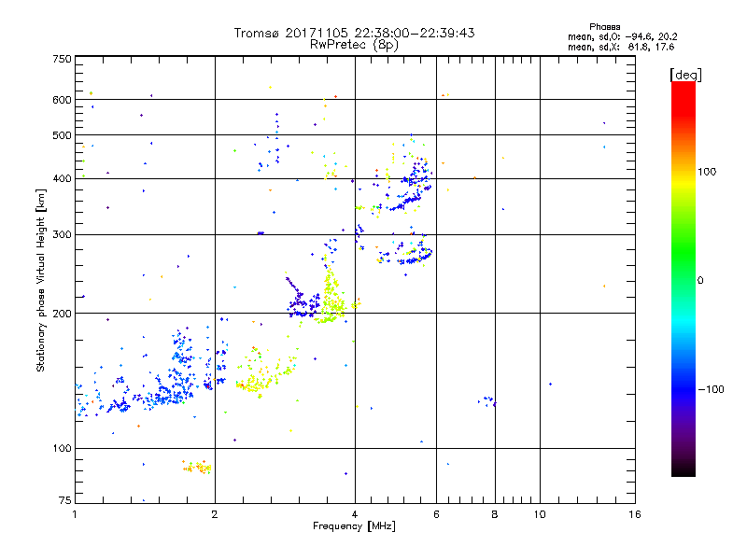Screen dimensions: 747x560
Task: Click the '[deg]' colorbar unit label
Action: 685,75
